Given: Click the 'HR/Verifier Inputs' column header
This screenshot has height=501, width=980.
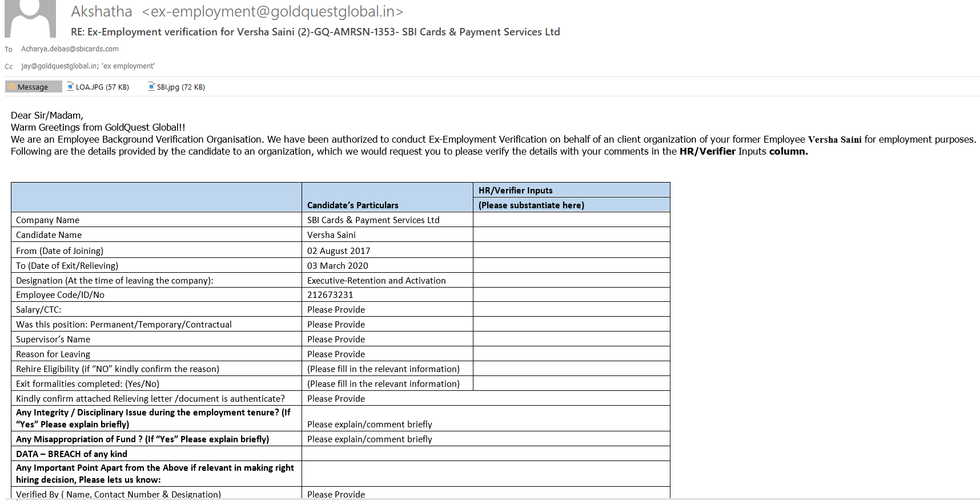Looking at the screenshot, I should tap(516, 191).
